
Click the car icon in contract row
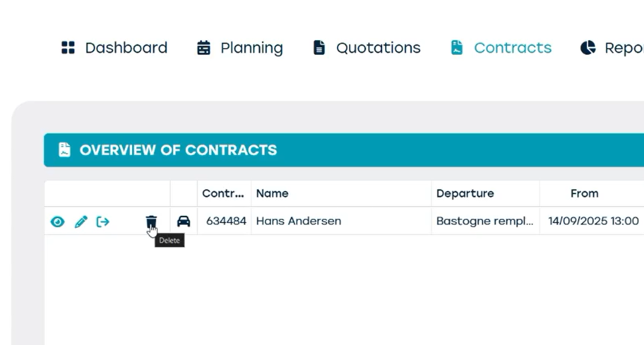[184, 222]
